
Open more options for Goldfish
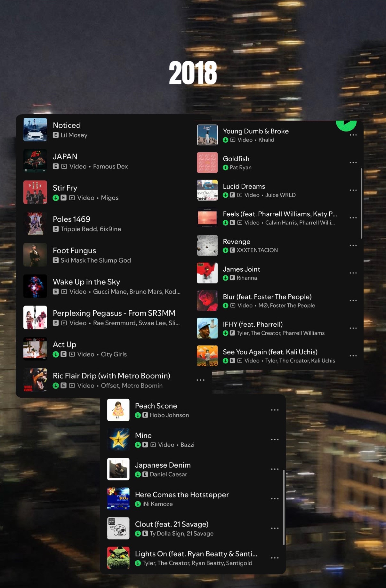[353, 163]
